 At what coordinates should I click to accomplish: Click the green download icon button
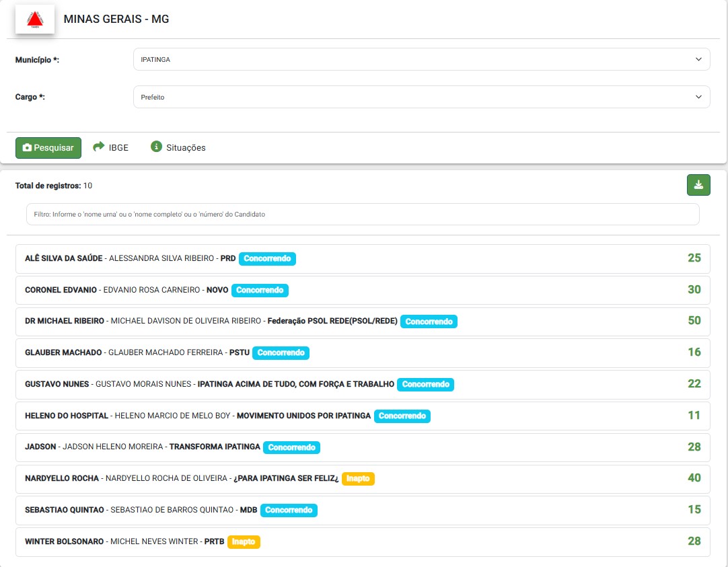pyautogui.click(x=698, y=185)
